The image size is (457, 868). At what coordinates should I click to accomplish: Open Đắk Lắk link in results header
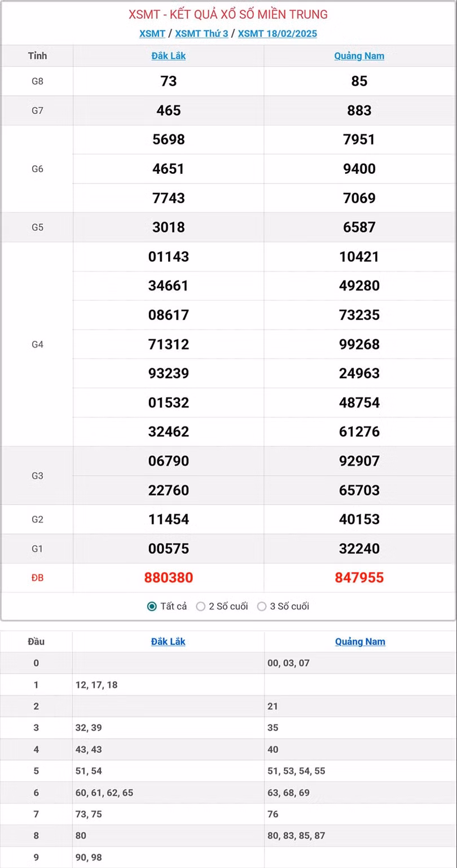169,56
